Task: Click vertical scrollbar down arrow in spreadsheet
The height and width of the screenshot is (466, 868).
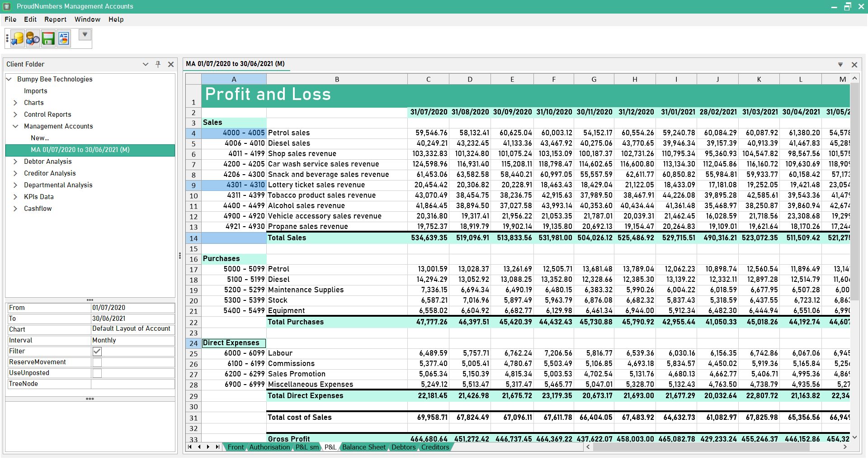Action: [854, 437]
